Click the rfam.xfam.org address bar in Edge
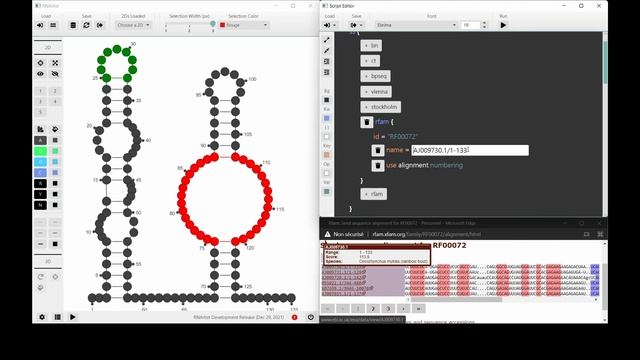The height and width of the screenshot is (360, 640). (x=427, y=234)
